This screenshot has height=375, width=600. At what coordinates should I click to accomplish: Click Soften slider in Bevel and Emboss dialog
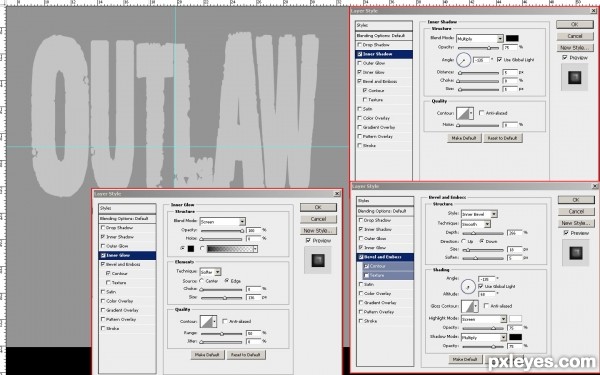483,258
